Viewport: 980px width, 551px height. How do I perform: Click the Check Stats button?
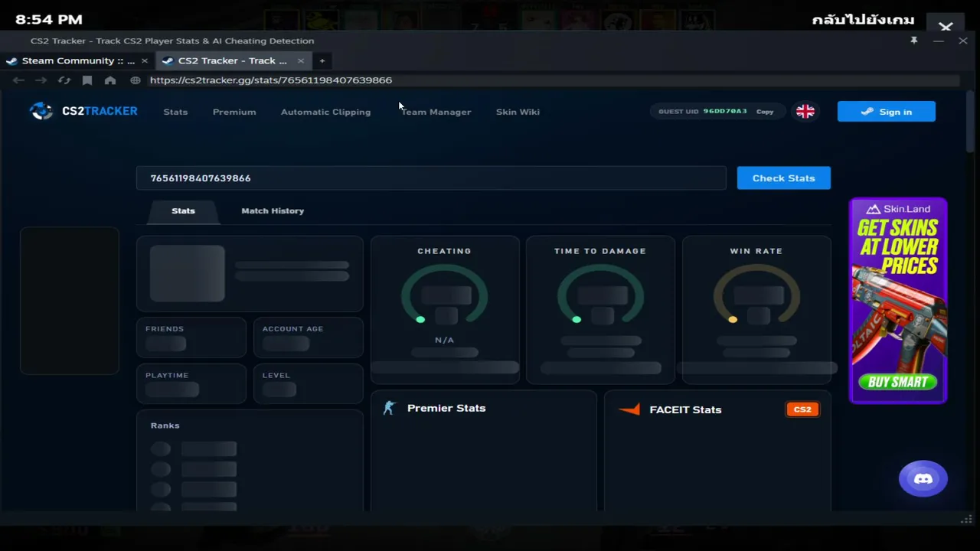point(784,178)
